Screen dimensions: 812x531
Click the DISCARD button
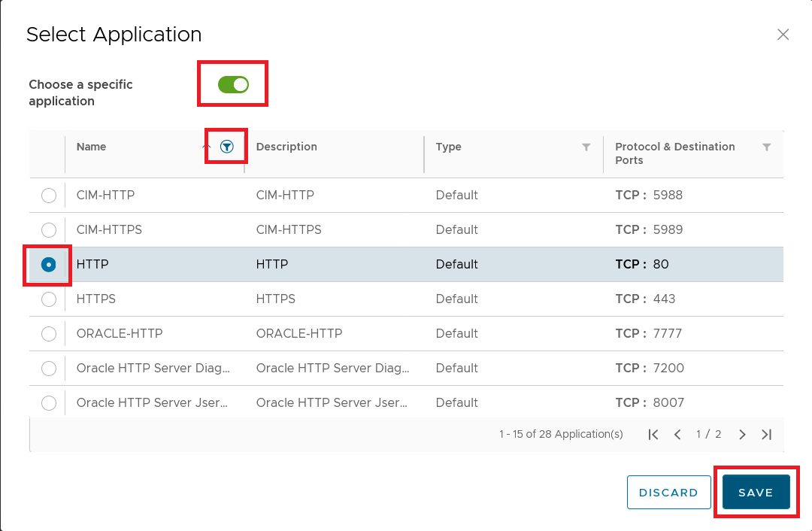pos(668,493)
